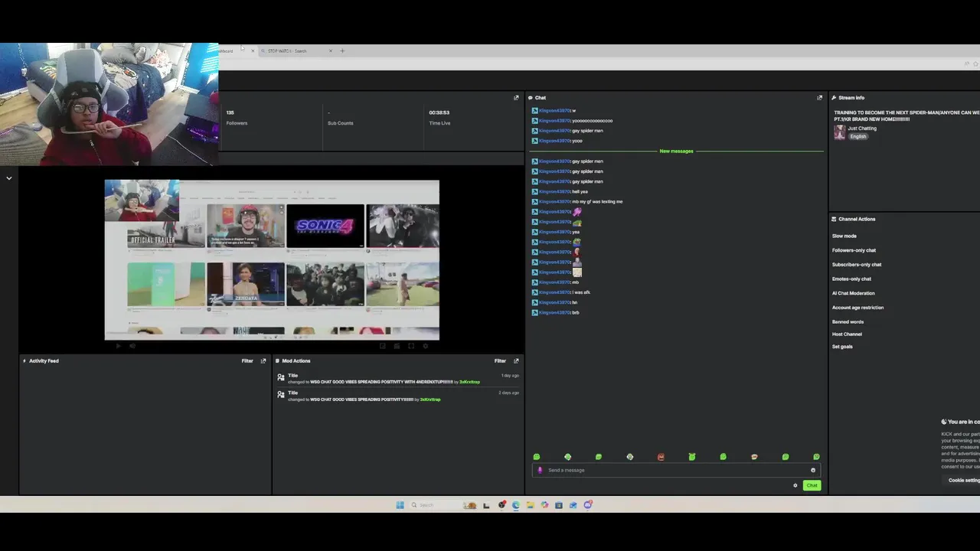Click chat message 'mb my gf was testing me'
The width and height of the screenshot is (980, 551).
pos(597,202)
